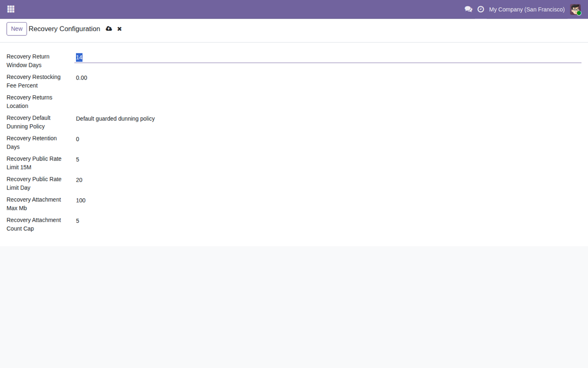Image resolution: width=588 pixels, height=368 pixels.
Task: Edit the Attachment Count Cap value
Action: point(328,221)
